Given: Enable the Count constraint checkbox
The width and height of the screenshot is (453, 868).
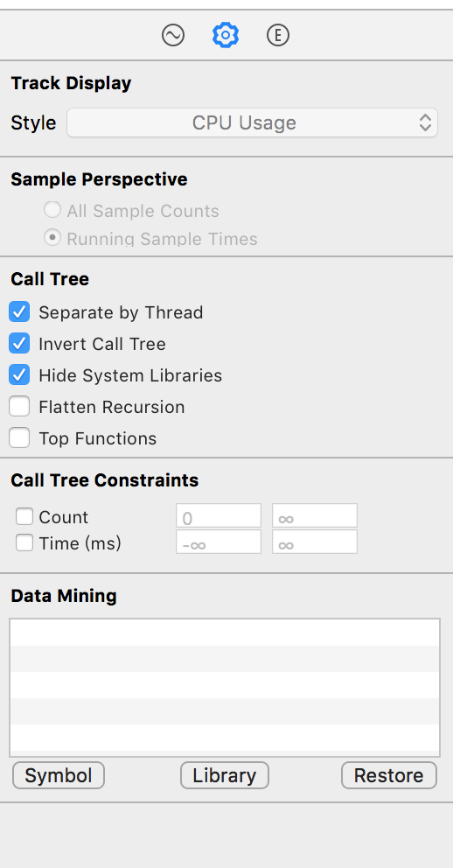Looking at the screenshot, I should pyautogui.click(x=24, y=517).
